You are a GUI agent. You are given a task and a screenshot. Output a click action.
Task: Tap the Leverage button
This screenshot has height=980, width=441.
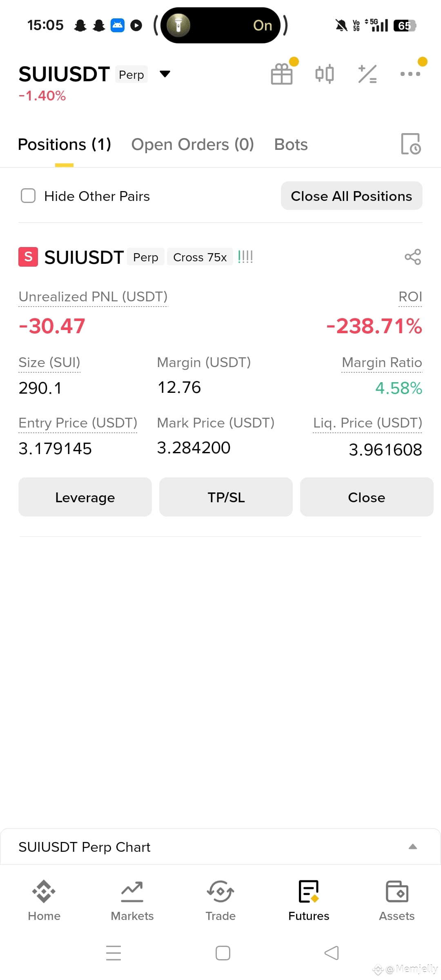[85, 497]
